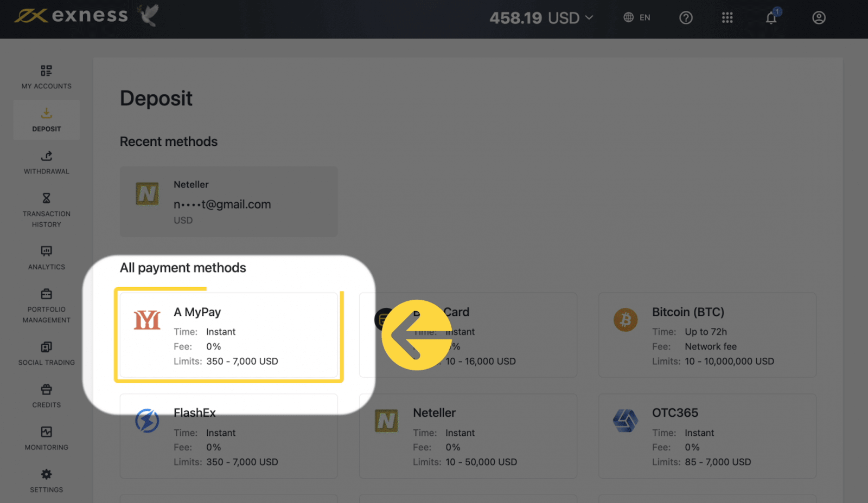868x503 pixels.
Task: Click the Exness logo
Action: click(x=71, y=16)
